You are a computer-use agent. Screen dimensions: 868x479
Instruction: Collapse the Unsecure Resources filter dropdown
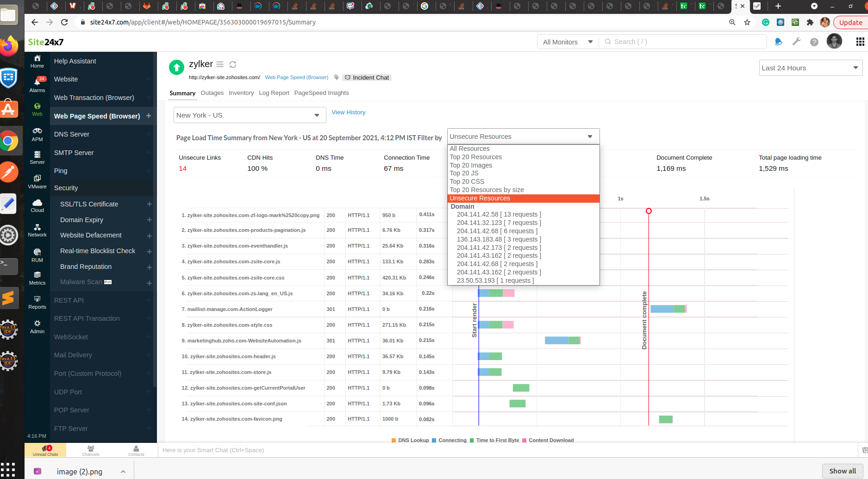point(523,137)
